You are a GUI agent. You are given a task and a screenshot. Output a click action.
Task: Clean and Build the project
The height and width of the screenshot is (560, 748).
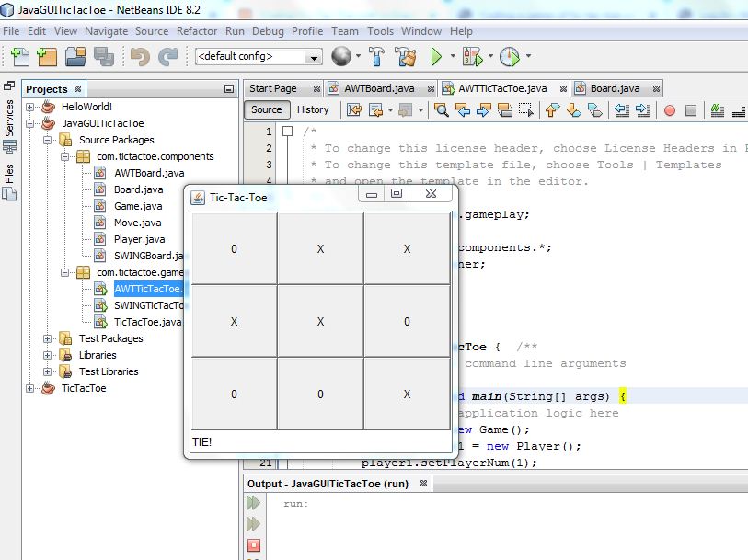click(x=404, y=57)
